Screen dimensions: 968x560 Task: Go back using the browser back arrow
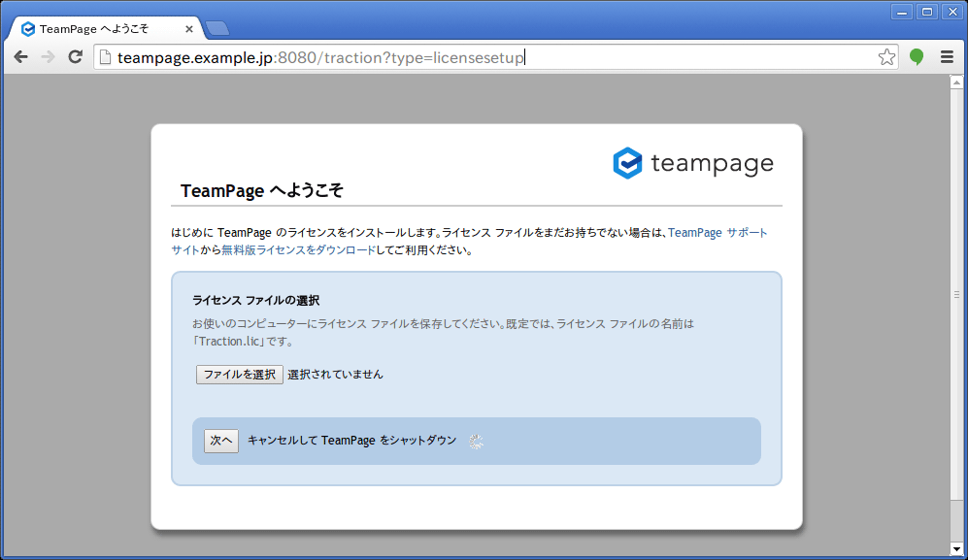20,57
